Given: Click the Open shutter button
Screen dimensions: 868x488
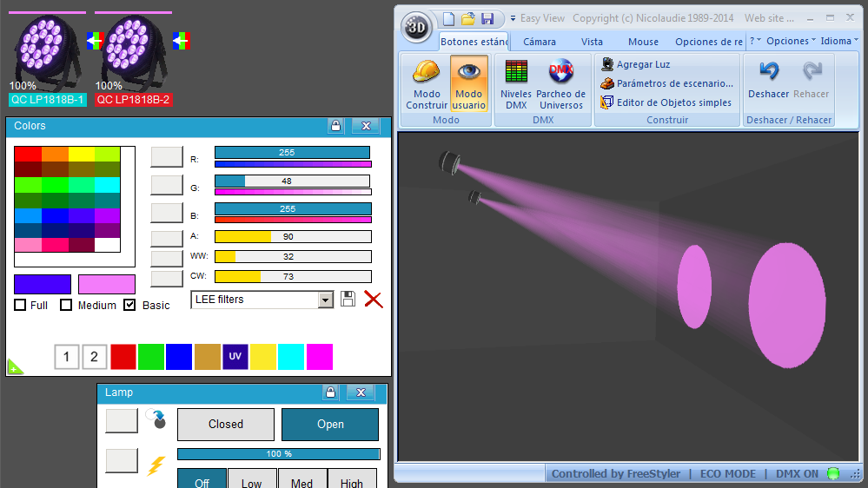Looking at the screenshot, I should pos(330,425).
